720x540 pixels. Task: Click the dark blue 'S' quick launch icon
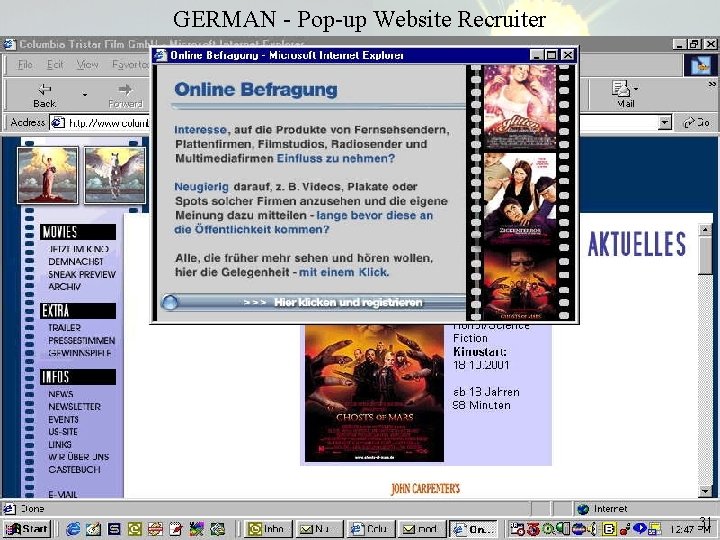click(x=114, y=529)
